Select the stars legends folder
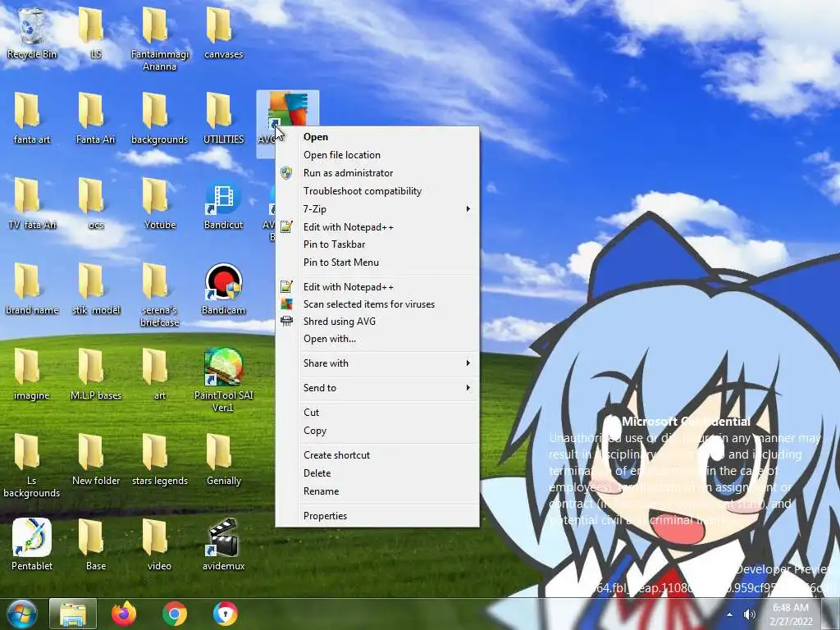 (x=160, y=459)
